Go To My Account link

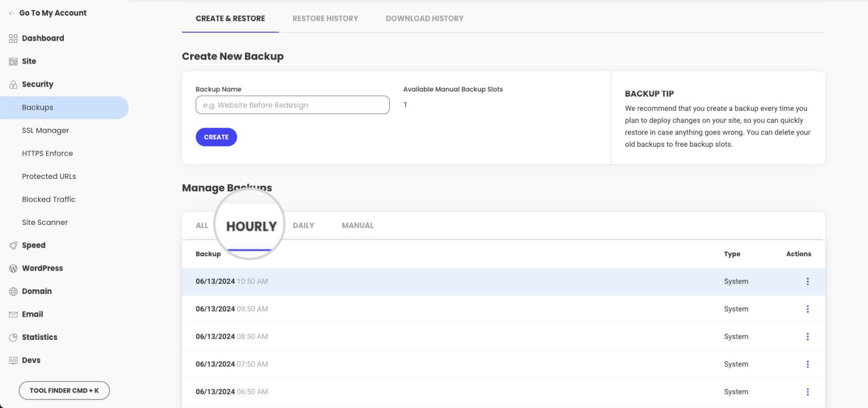53,13
